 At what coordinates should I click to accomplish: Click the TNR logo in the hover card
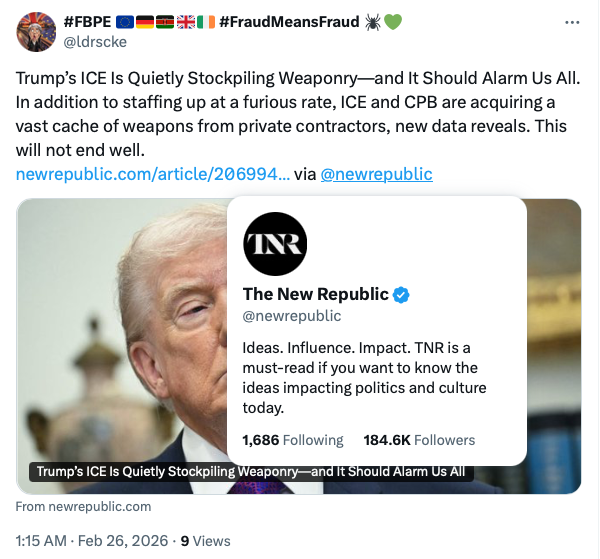click(275, 244)
